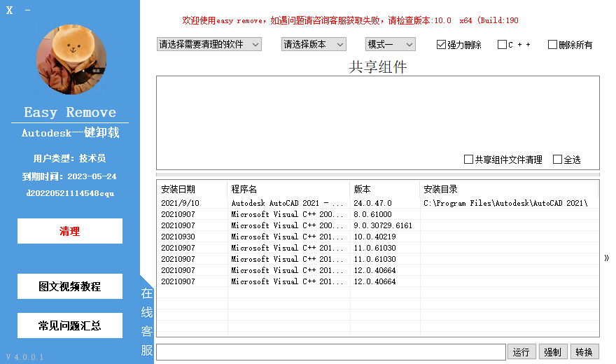Check the 全选 checkbox
616x364 pixels.
click(x=557, y=160)
